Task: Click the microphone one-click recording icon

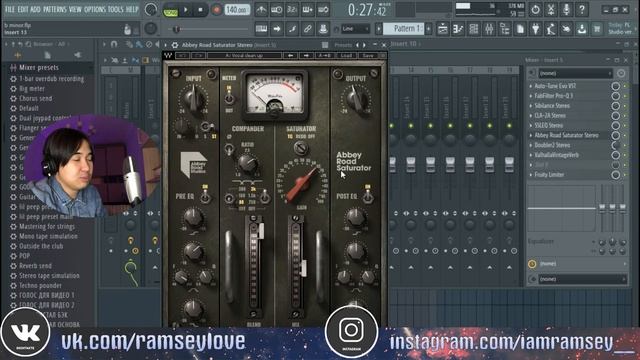Action: click(567, 10)
